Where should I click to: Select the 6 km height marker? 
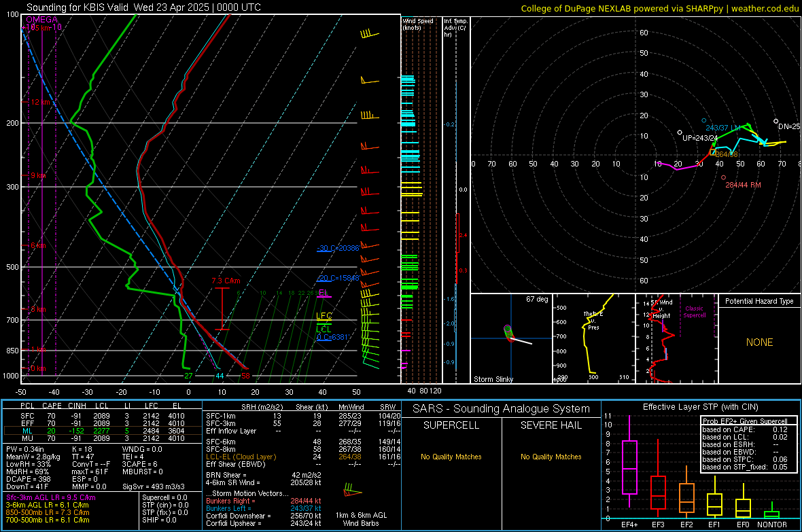(x=38, y=245)
